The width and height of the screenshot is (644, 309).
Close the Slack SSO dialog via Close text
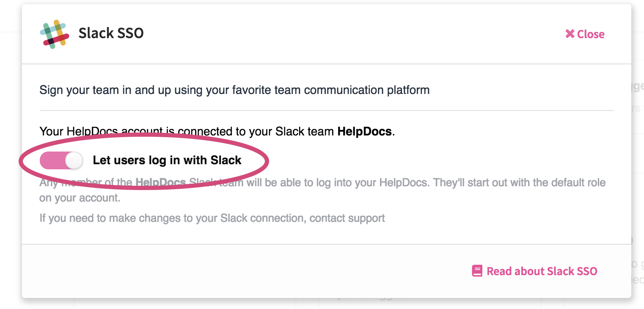(591, 34)
